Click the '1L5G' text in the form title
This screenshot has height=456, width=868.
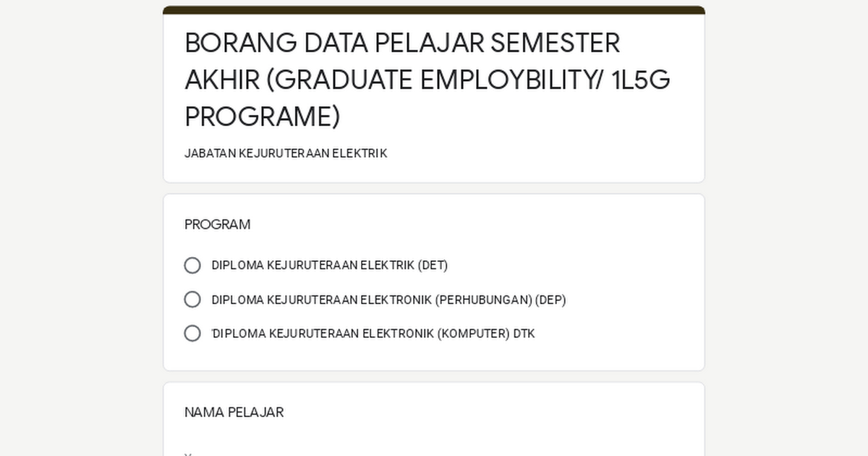point(641,80)
